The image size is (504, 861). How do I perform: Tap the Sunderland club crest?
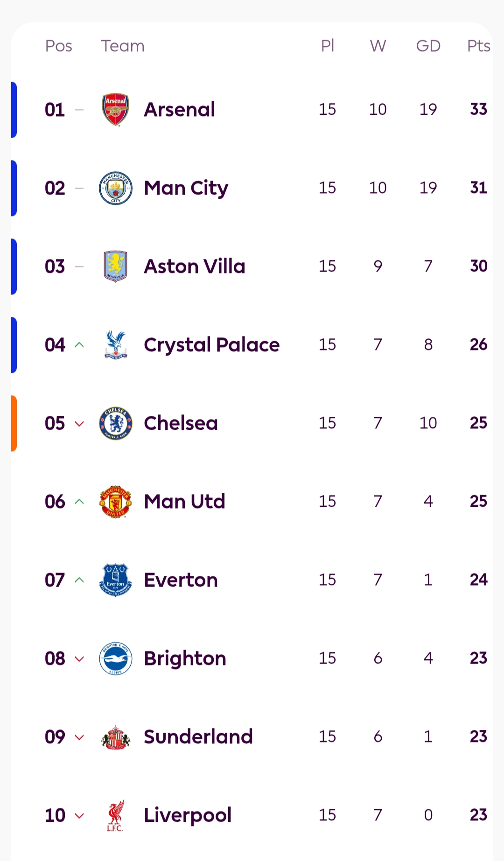click(x=115, y=737)
